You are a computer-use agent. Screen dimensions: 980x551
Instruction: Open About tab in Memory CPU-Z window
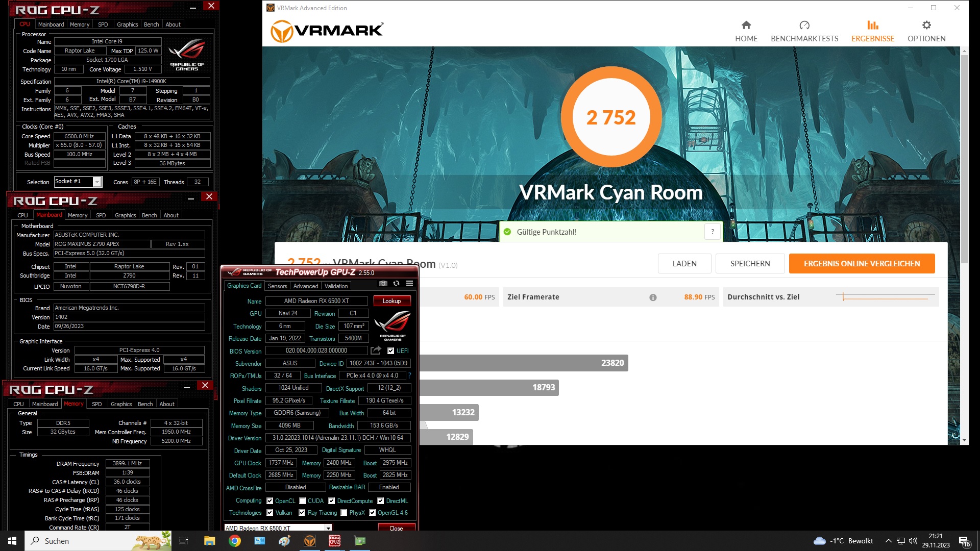(x=167, y=404)
